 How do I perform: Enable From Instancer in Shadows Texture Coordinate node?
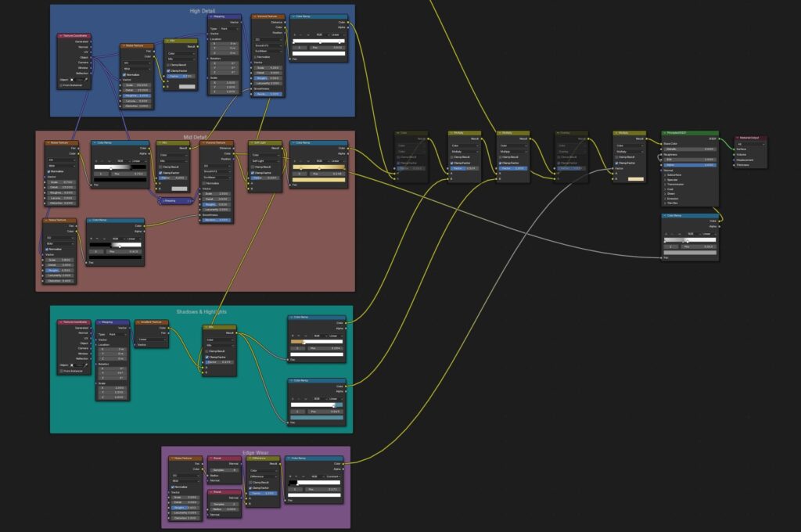62,371
